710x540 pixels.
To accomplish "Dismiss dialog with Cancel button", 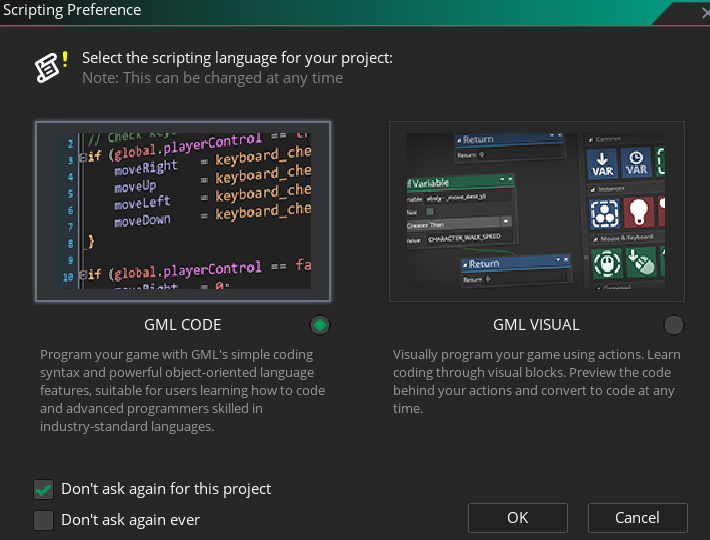I will tap(637, 517).
